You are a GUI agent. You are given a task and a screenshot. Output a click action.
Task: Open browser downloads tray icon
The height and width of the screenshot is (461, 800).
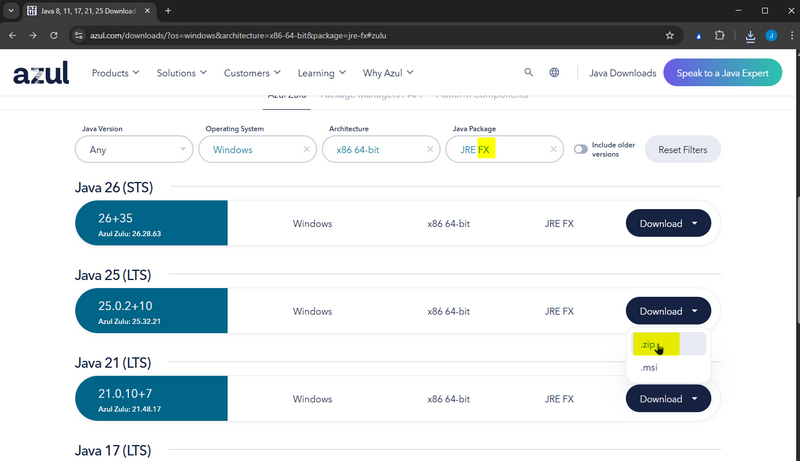pyautogui.click(x=750, y=35)
